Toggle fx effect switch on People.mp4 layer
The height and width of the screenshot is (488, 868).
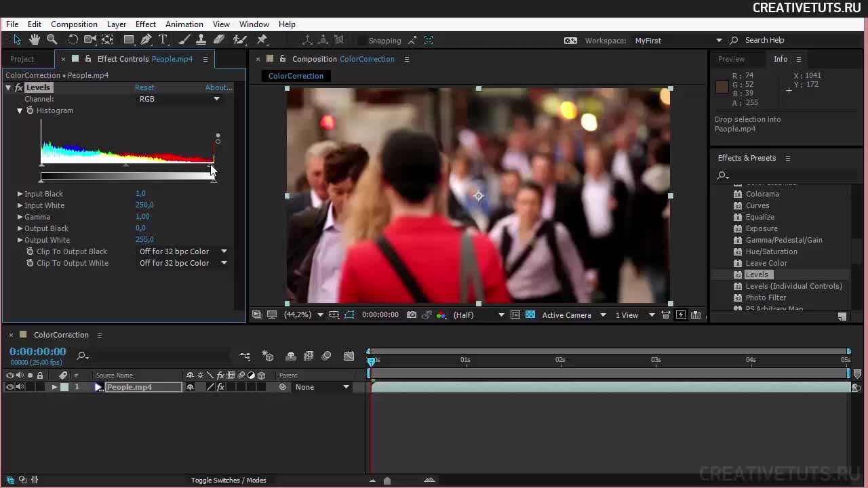coord(220,387)
